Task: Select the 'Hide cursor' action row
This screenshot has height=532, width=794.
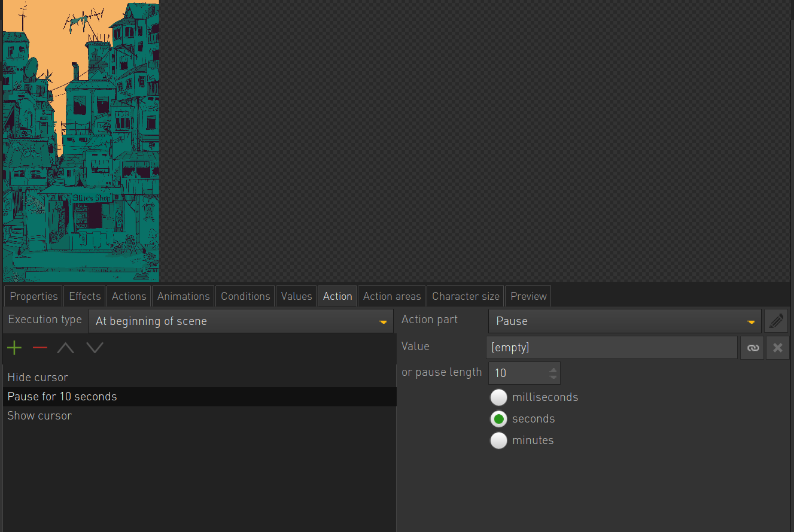Action: point(199,378)
